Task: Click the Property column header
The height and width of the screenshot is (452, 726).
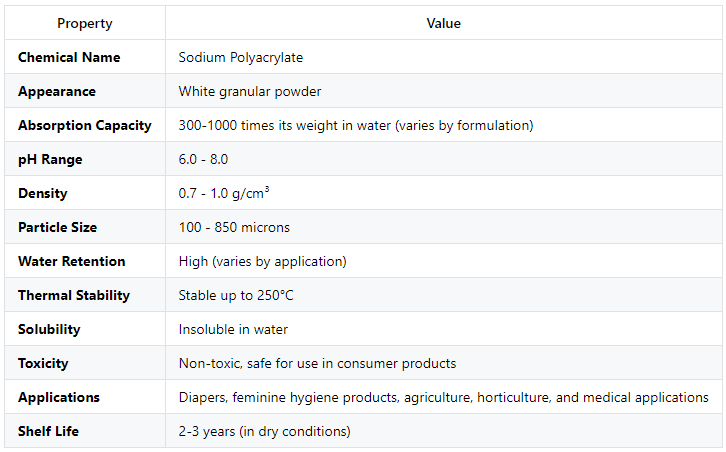Action: (x=85, y=23)
